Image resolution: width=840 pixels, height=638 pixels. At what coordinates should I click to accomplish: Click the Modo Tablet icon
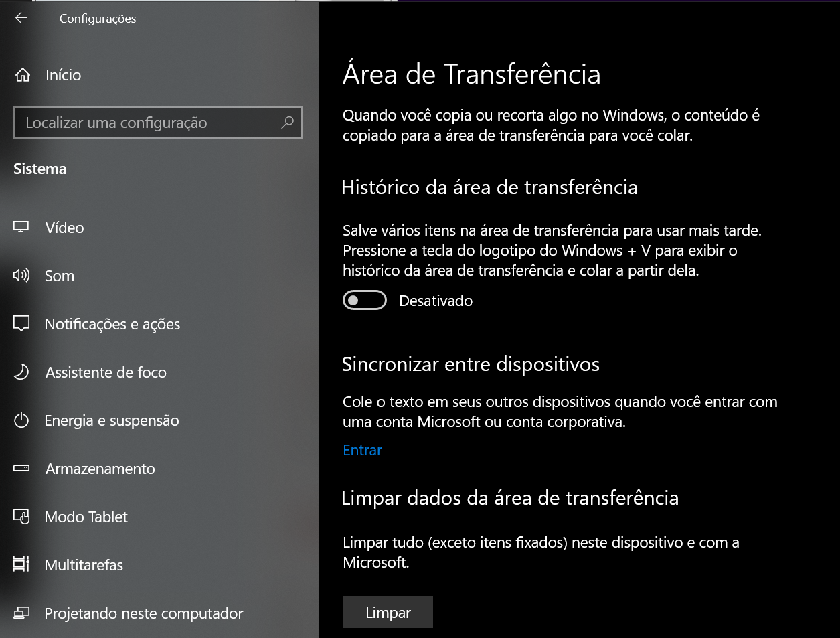(x=21, y=517)
